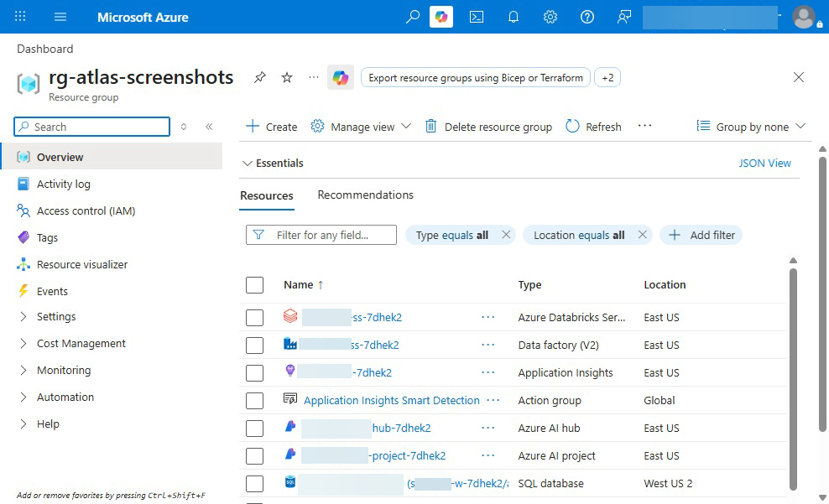829x504 pixels.
Task: Check the Azure AI project row
Action: pyautogui.click(x=254, y=456)
